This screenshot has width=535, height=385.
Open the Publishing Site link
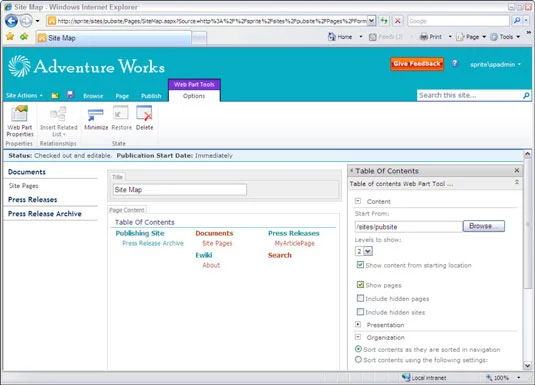coord(140,233)
